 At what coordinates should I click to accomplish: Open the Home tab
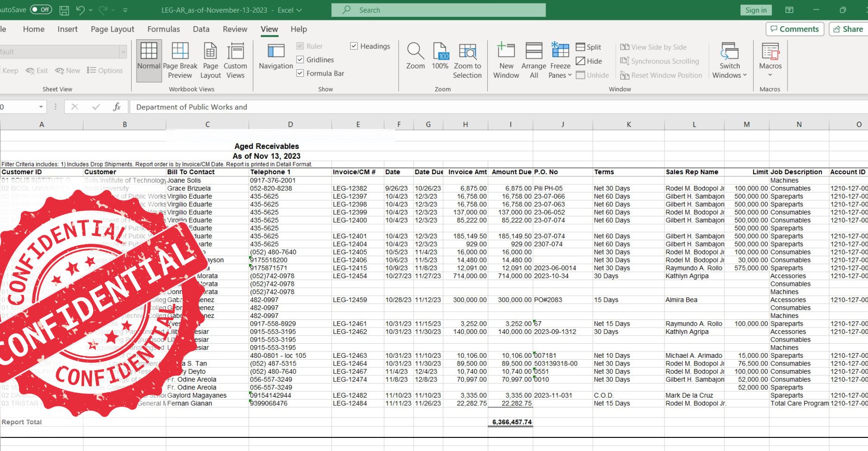(34, 29)
